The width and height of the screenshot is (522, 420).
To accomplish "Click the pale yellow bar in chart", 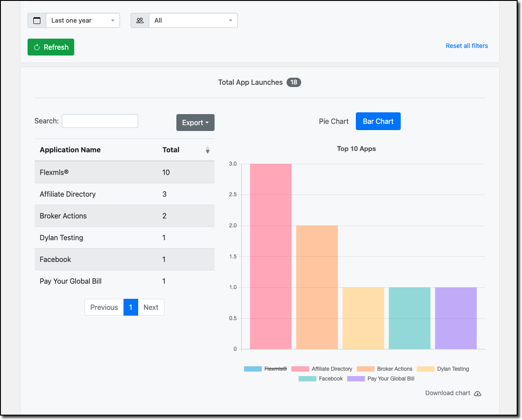I will coord(363,318).
